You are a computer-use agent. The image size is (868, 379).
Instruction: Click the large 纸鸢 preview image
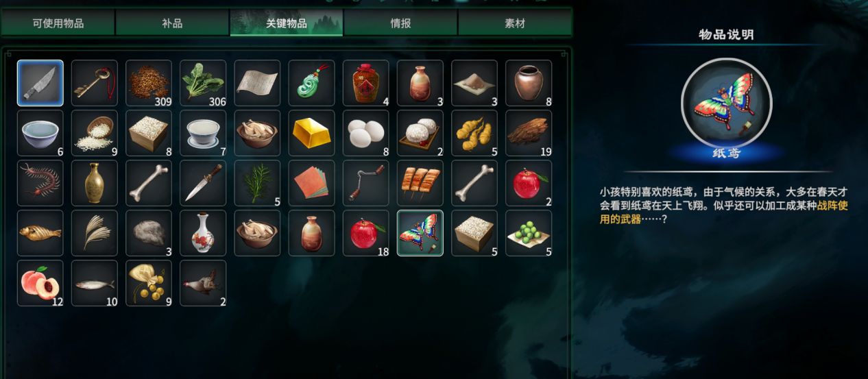(726, 103)
